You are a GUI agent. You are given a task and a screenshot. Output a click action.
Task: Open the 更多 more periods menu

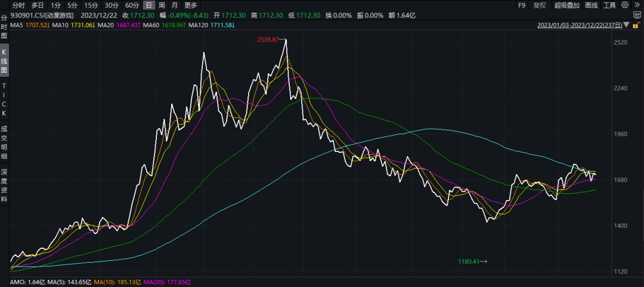point(191,5)
